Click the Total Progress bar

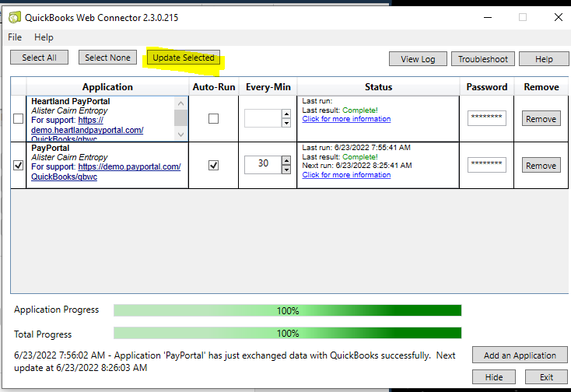pyautogui.click(x=287, y=333)
